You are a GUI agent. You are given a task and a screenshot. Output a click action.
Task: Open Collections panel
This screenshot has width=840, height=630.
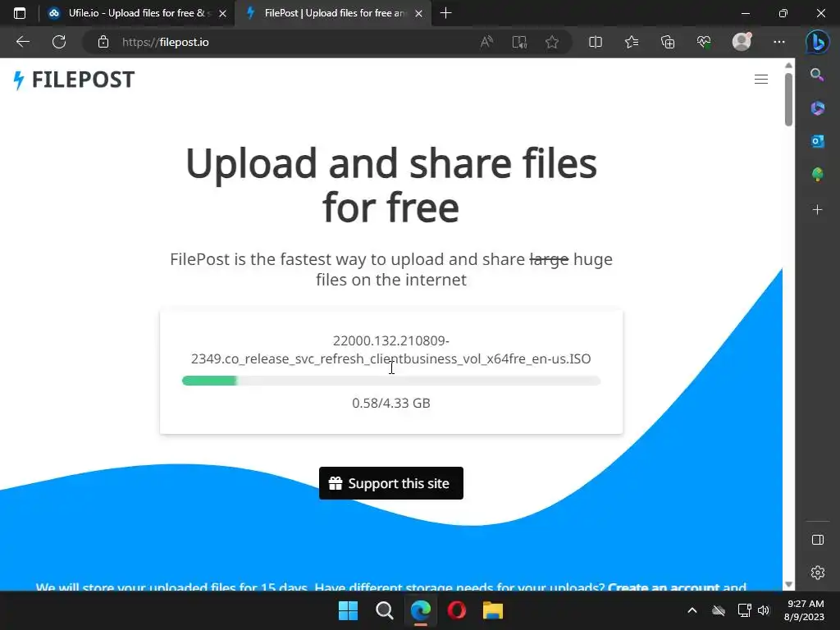668,42
